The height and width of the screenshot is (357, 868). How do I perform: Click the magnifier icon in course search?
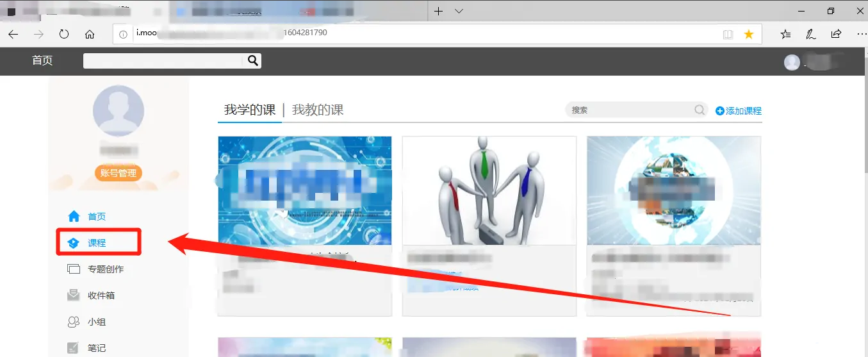[x=700, y=110]
